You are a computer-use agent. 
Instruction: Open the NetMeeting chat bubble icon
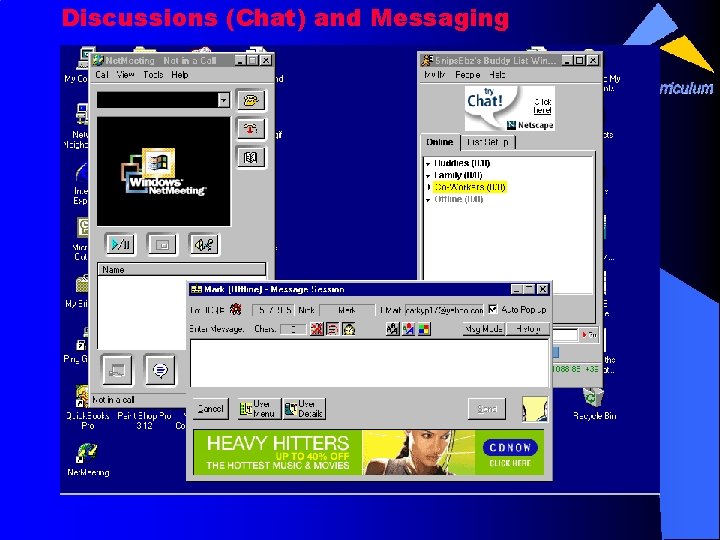pos(160,370)
